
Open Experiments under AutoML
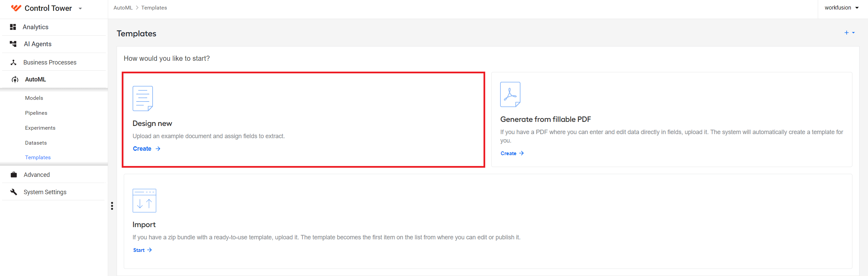(40, 128)
